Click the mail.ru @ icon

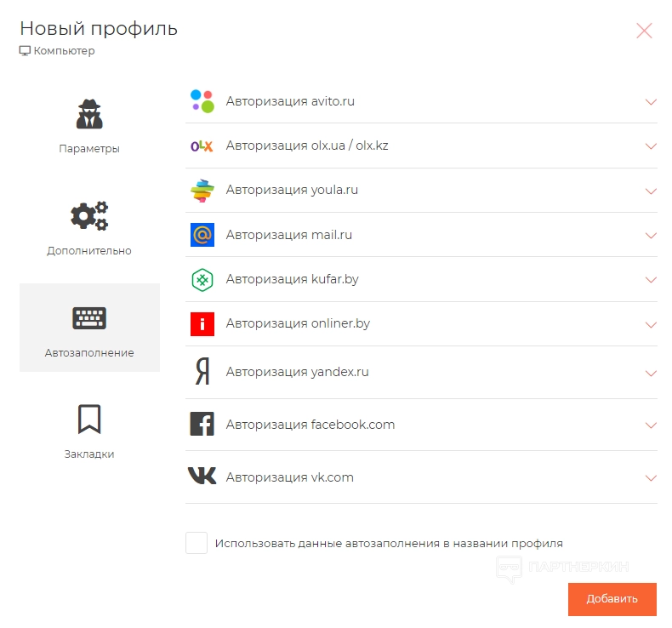point(202,235)
